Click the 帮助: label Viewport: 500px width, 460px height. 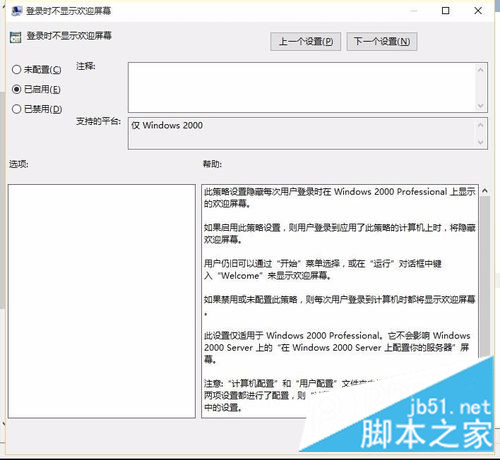(x=212, y=164)
